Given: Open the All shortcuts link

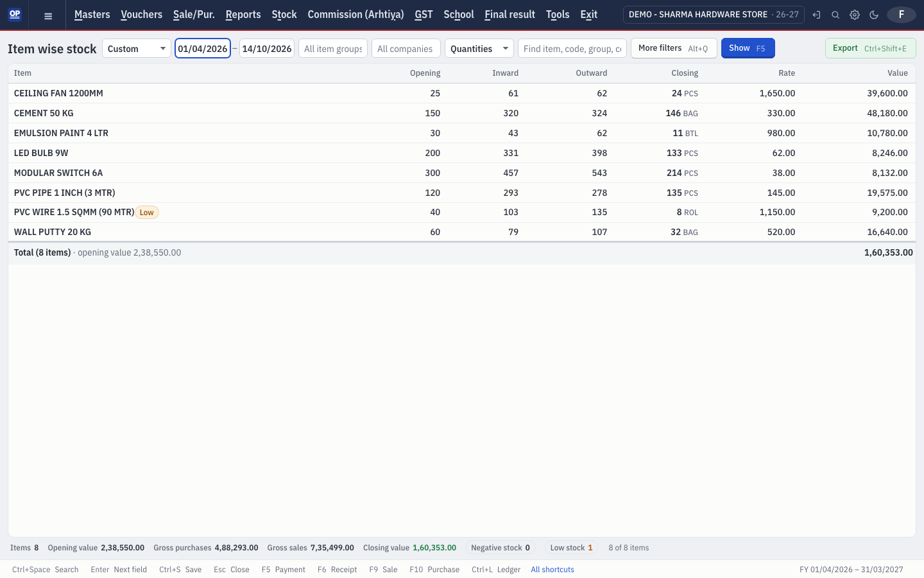Looking at the screenshot, I should [x=552, y=570].
